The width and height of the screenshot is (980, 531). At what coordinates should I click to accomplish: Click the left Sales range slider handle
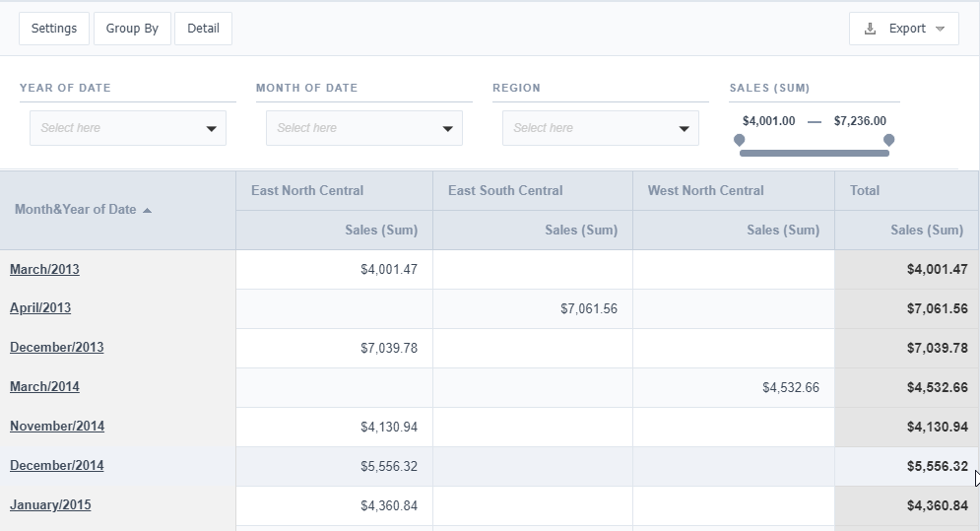(740, 141)
